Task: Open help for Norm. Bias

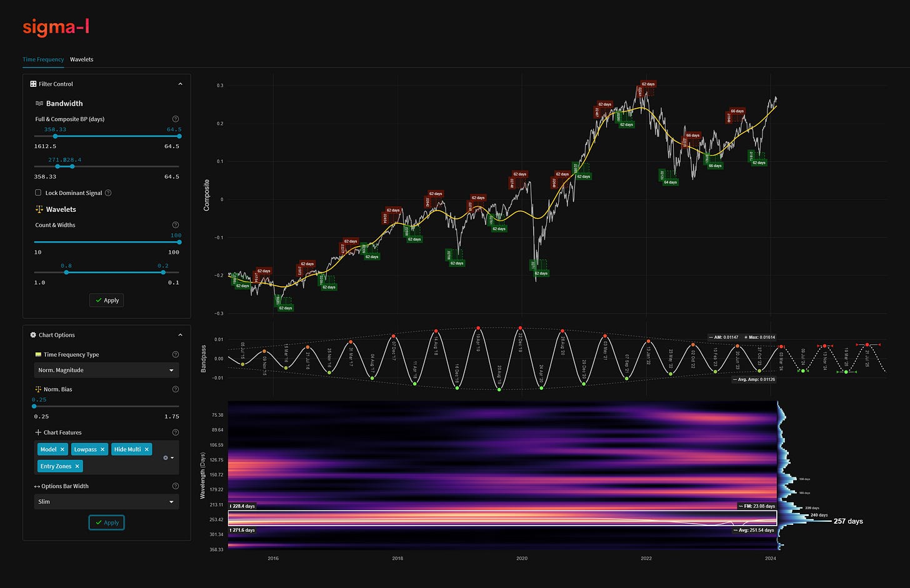Action: (x=175, y=389)
